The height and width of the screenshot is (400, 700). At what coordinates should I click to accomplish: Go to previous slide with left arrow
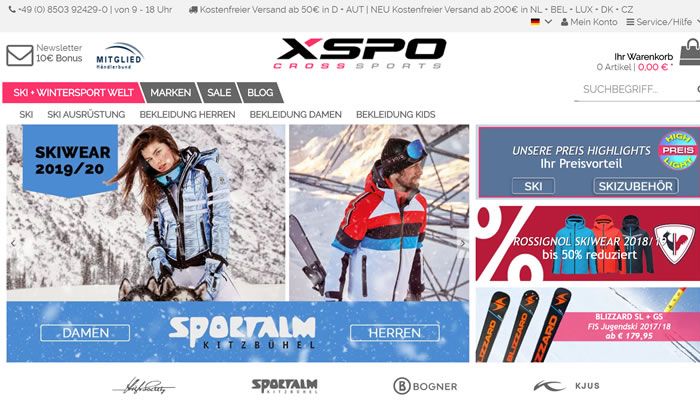13,243
